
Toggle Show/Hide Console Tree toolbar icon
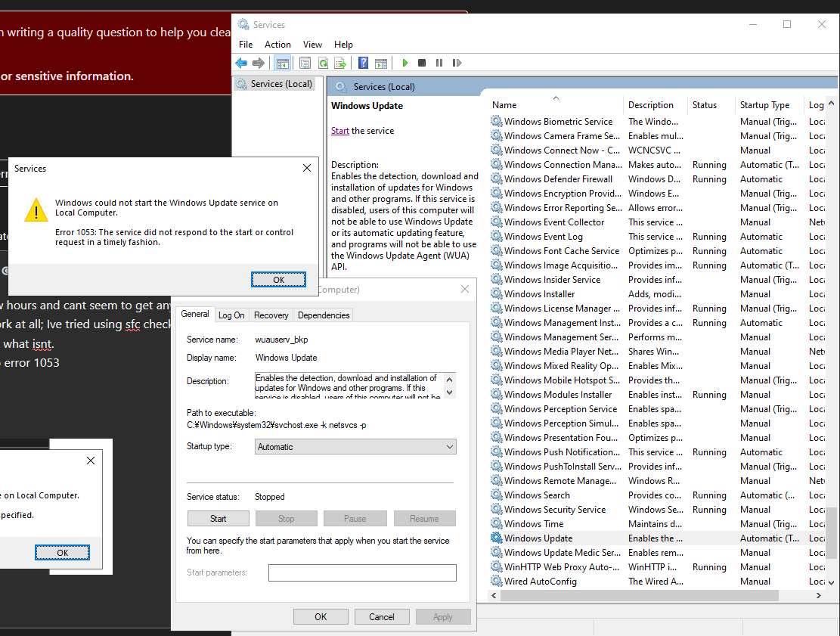(282, 64)
